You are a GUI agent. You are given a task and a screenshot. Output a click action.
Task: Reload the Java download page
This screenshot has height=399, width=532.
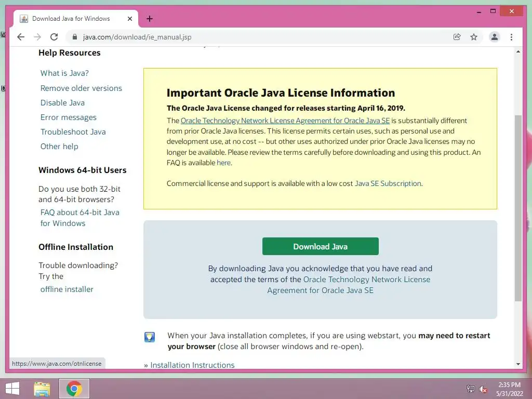click(x=54, y=37)
